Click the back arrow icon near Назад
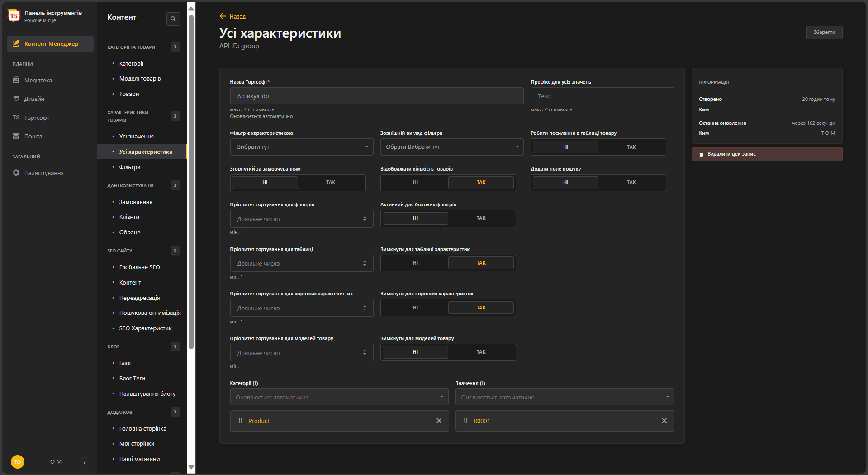The width and height of the screenshot is (868, 475). point(223,16)
